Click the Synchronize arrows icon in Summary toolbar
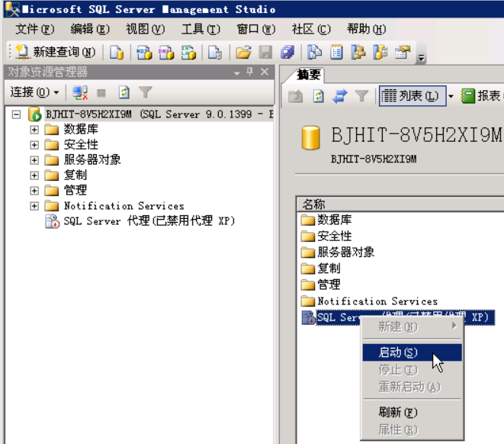Viewport: 504px width, 444px height. [340, 96]
